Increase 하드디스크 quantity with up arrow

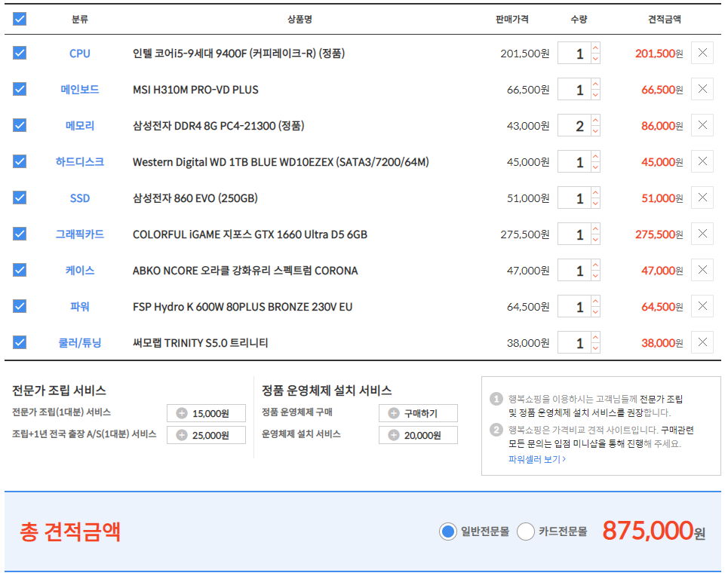(x=595, y=156)
